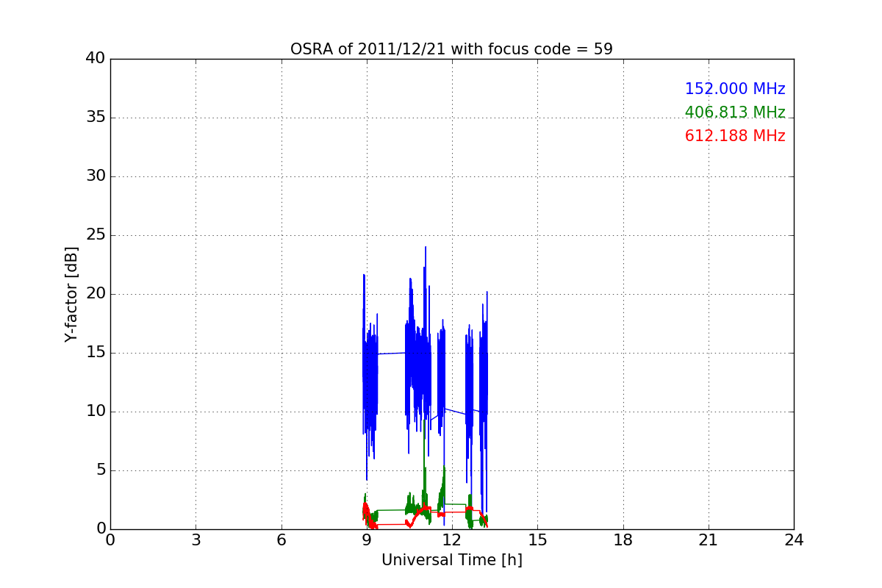Click the y-axis tick label 30
882x588 pixels.
tap(96, 176)
